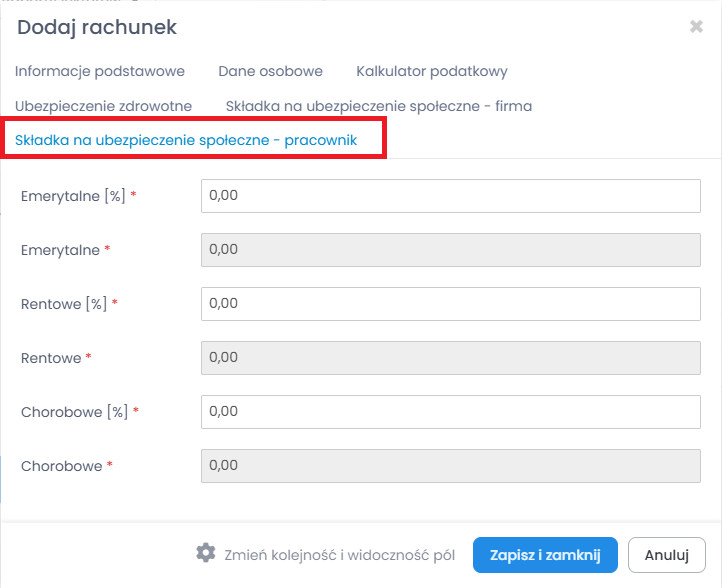Click the greyed-out Chorobowe amount field
This screenshot has width=722, height=588.
[451, 465]
